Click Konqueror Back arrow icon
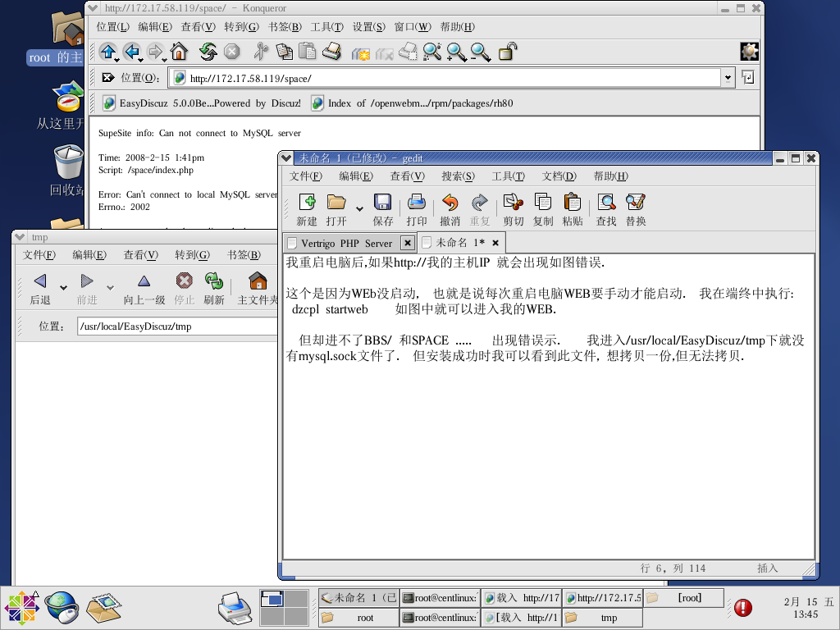Screen dimensions: 840x630 click(132, 52)
